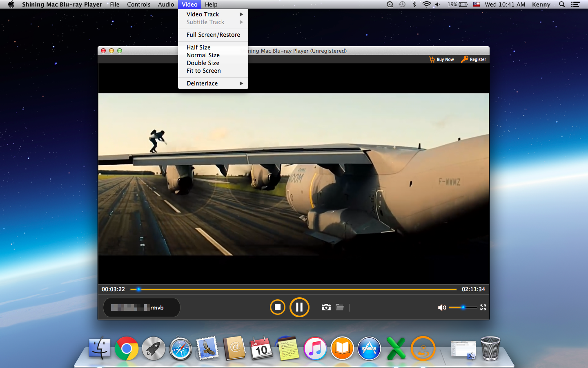Open Stickies notes icon in Dock
The image size is (588, 368).
pos(288,349)
